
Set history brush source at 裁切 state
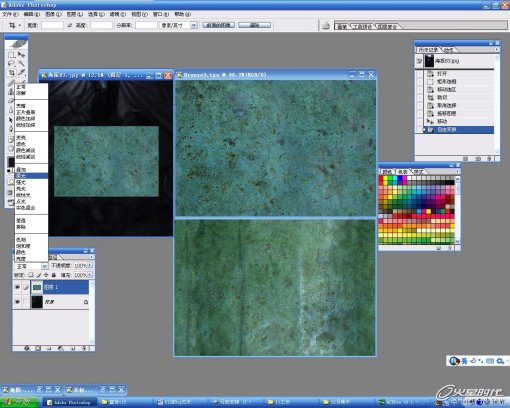coord(419,97)
